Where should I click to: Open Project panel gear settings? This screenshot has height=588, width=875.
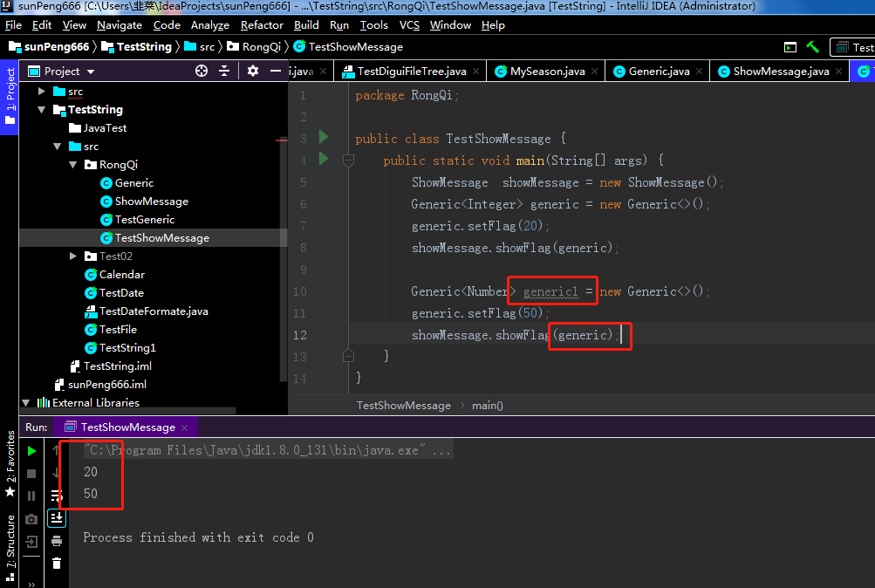(x=253, y=71)
